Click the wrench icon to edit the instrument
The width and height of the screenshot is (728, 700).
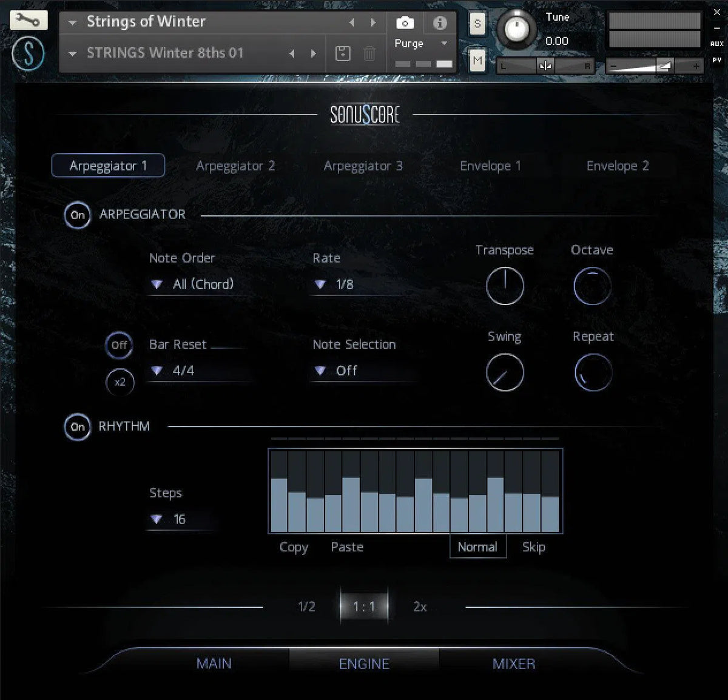[x=28, y=20]
